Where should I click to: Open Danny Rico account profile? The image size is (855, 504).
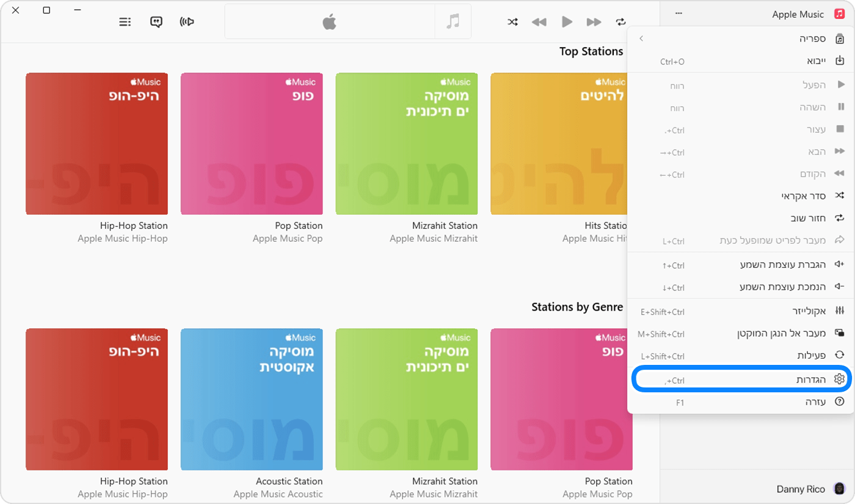click(810, 489)
